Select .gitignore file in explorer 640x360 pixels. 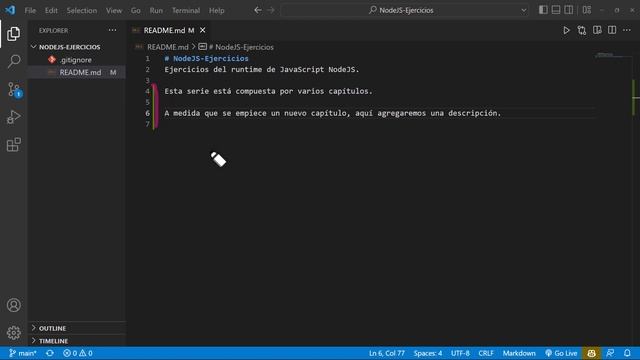pyautogui.click(x=77, y=60)
